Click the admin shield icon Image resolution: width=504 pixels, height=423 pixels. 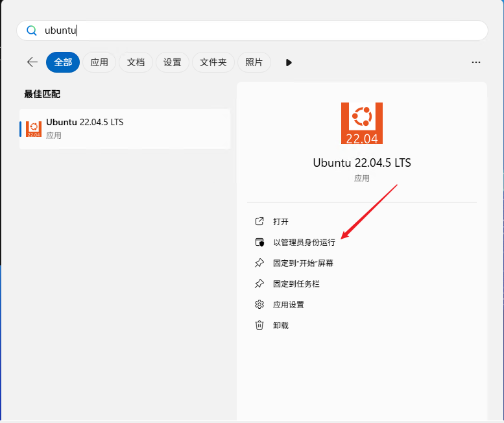pos(259,242)
